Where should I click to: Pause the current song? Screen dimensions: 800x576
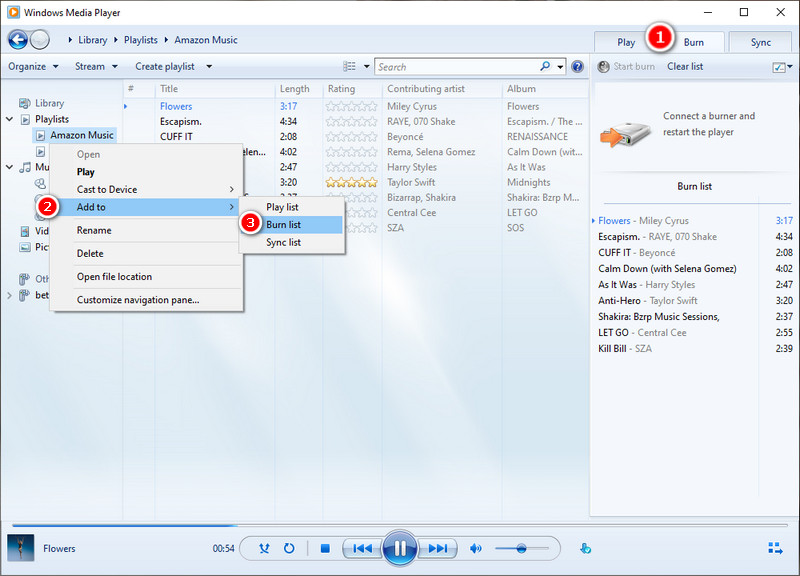pyautogui.click(x=399, y=548)
